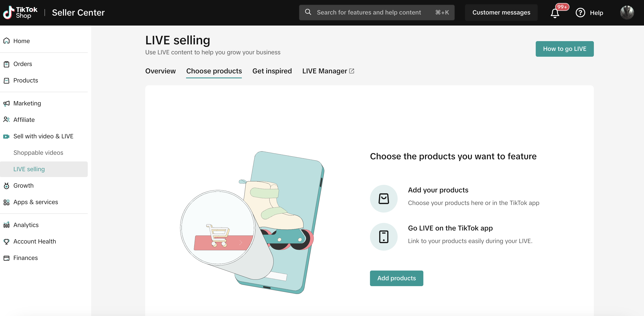Collapse the Sell with video & LIVE section
644x316 pixels.
(x=43, y=136)
